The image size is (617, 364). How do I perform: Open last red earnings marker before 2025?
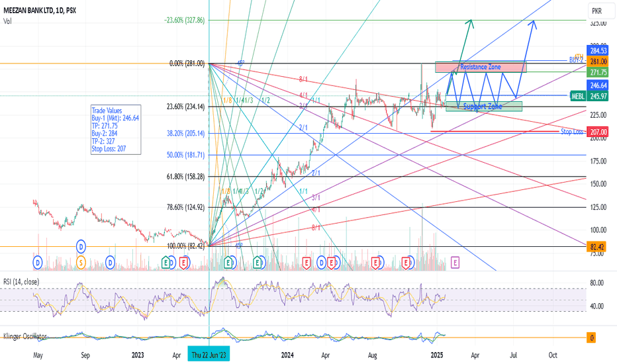(406, 262)
